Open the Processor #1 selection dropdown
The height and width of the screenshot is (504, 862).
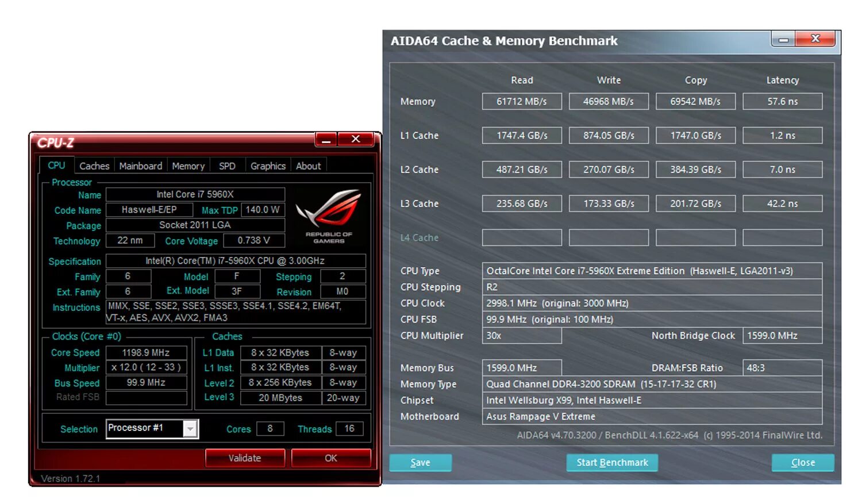[190, 429]
